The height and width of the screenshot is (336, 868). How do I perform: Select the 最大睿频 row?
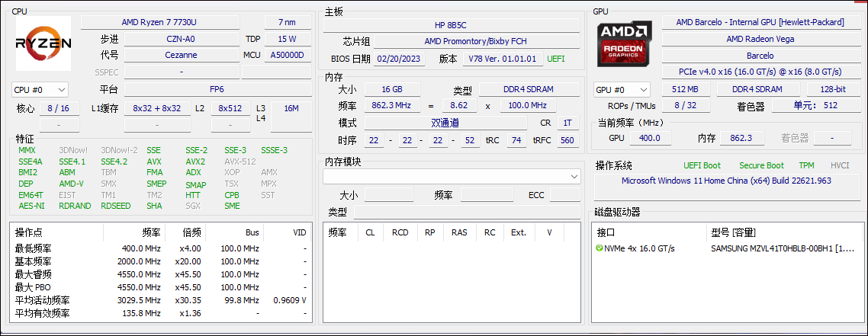tap(160, 274)
